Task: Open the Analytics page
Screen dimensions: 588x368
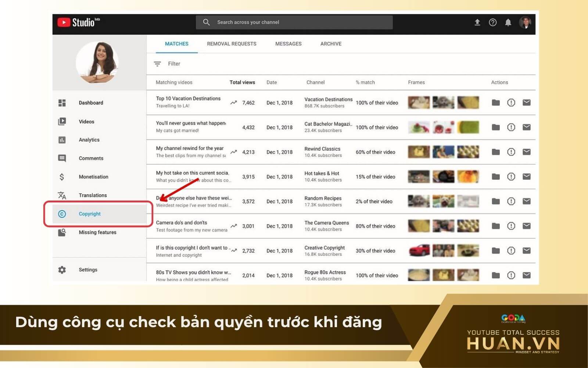Action: 89,140
